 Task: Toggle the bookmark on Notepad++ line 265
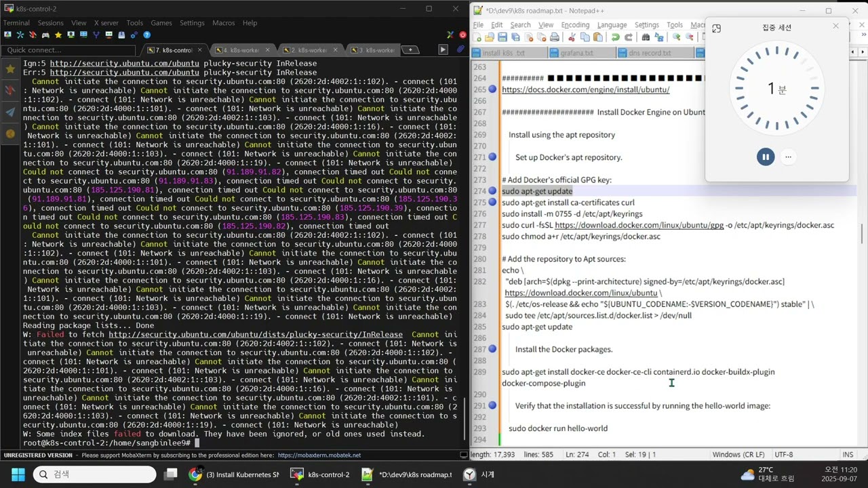tap(493, 89)
